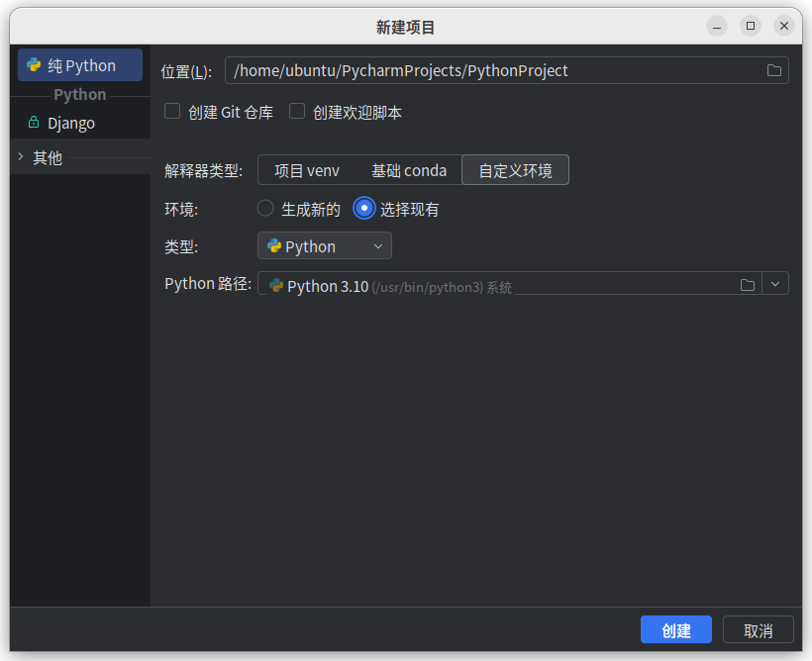Expand the 其他 tree section
The image size is (812, 661).
20,156
